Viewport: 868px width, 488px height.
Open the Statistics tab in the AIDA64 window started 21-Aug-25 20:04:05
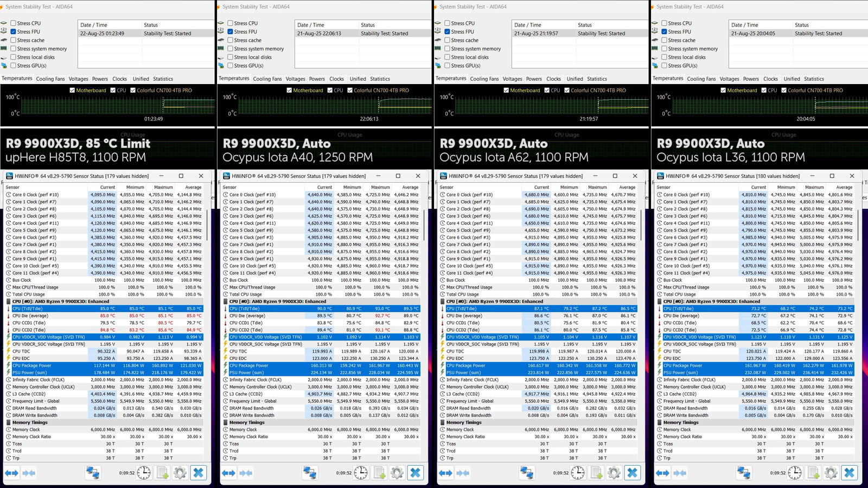coord(814,79)
